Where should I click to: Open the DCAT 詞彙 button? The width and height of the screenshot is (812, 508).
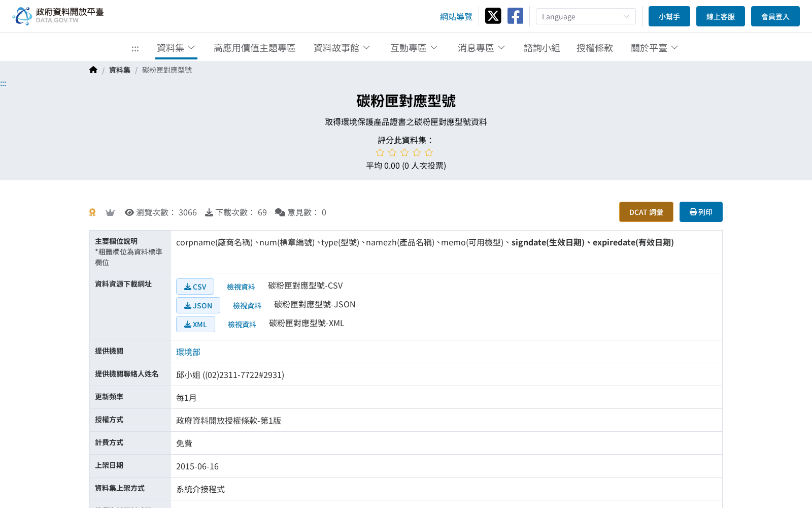pos(646,212)
